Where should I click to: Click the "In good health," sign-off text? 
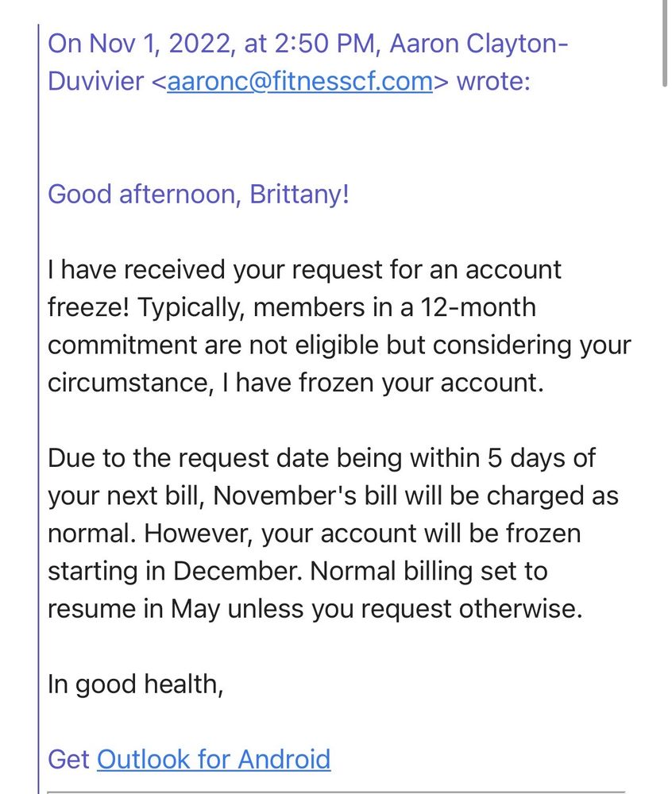click(136, 684)
